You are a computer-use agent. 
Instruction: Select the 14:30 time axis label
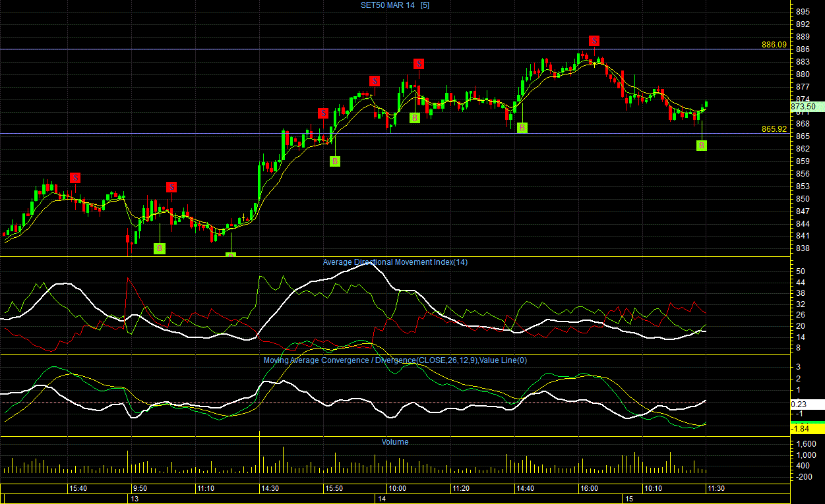[270, 489]
